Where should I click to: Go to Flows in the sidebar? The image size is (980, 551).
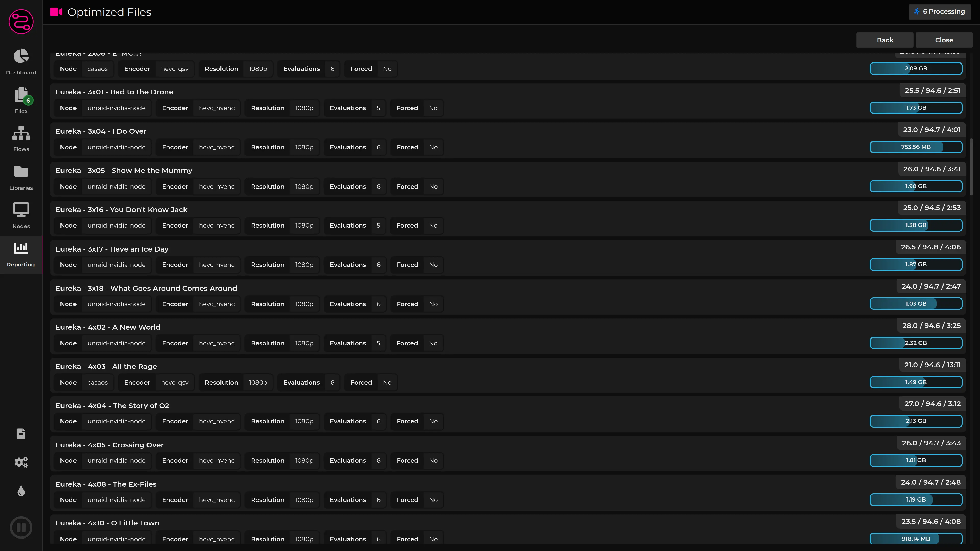click(21, 138)
